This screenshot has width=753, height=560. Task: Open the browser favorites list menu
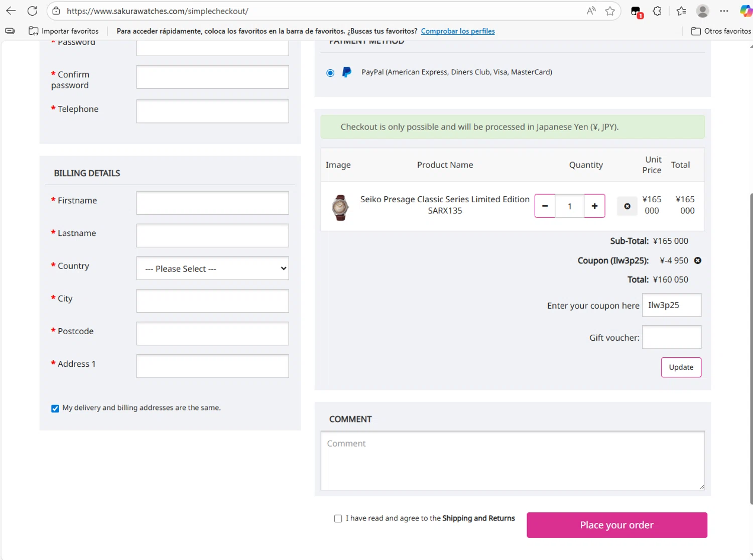(x=681, y=11)
